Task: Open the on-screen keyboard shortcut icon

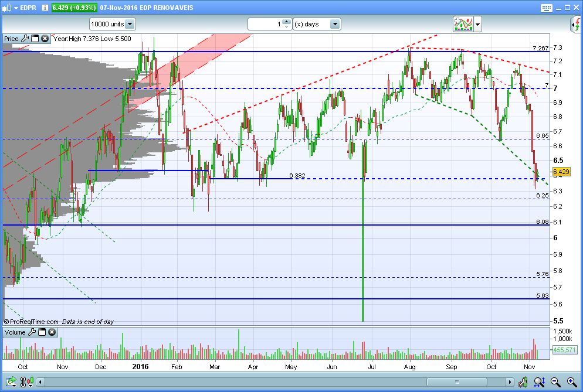Action: [546, 8]
